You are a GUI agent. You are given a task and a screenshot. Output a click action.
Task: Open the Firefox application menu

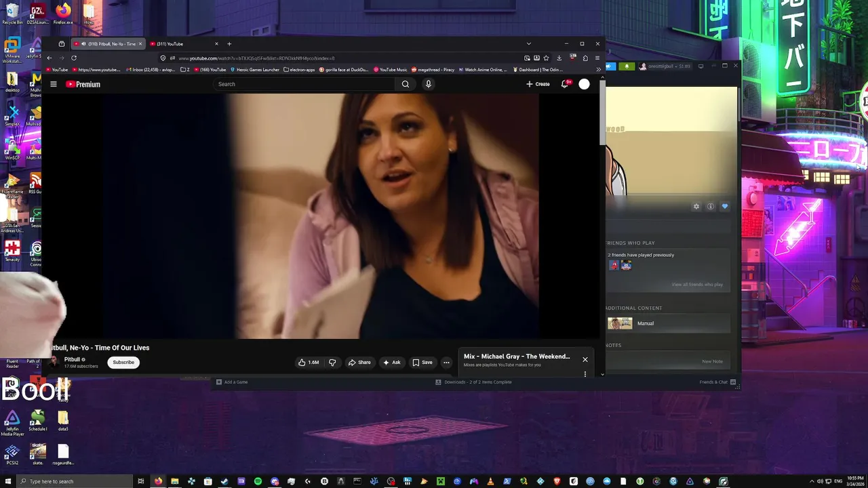tap(597, 58)
